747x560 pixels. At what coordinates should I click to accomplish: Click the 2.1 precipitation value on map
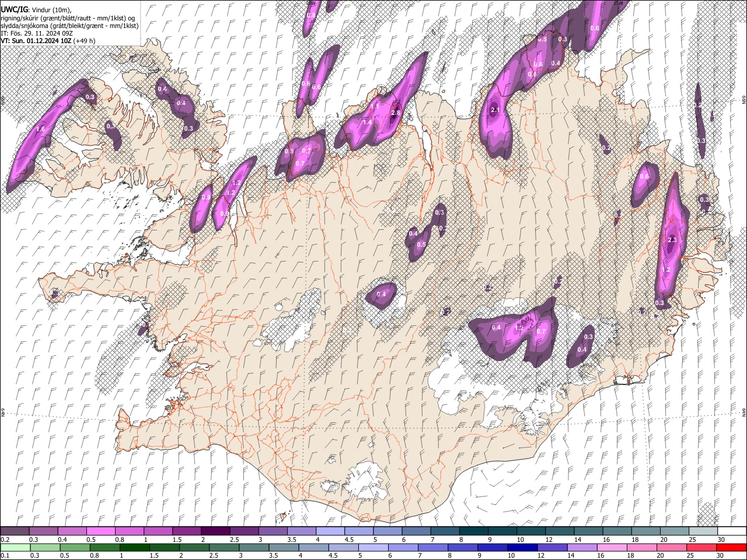(x=496, y=110)
